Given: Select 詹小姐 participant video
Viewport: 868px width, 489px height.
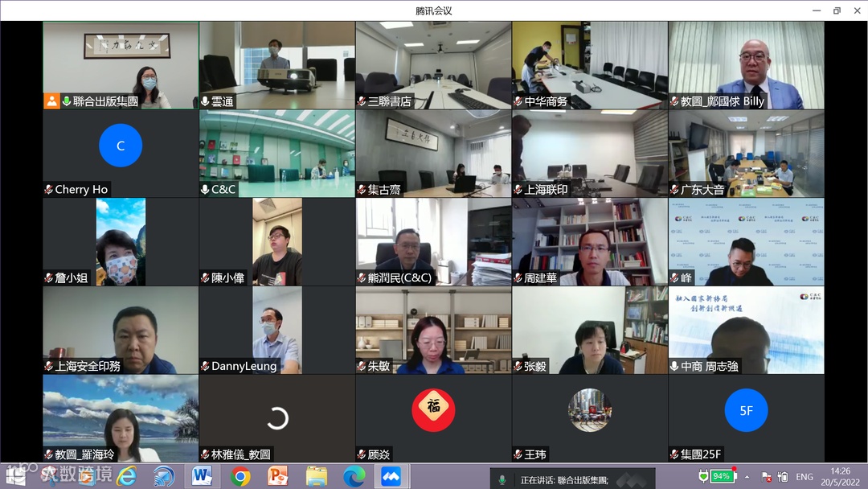Looking at the screenshot, I should (121, 242).
